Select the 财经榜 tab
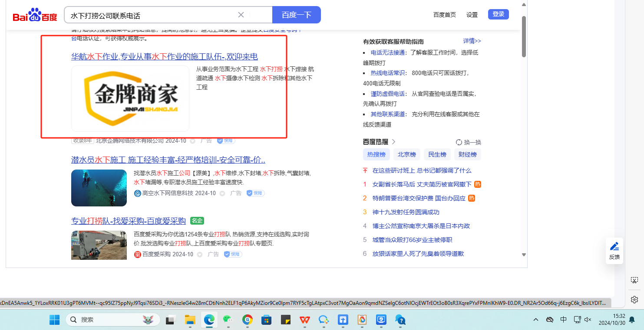This screenshot has height=330, width=644. point(467,154)
